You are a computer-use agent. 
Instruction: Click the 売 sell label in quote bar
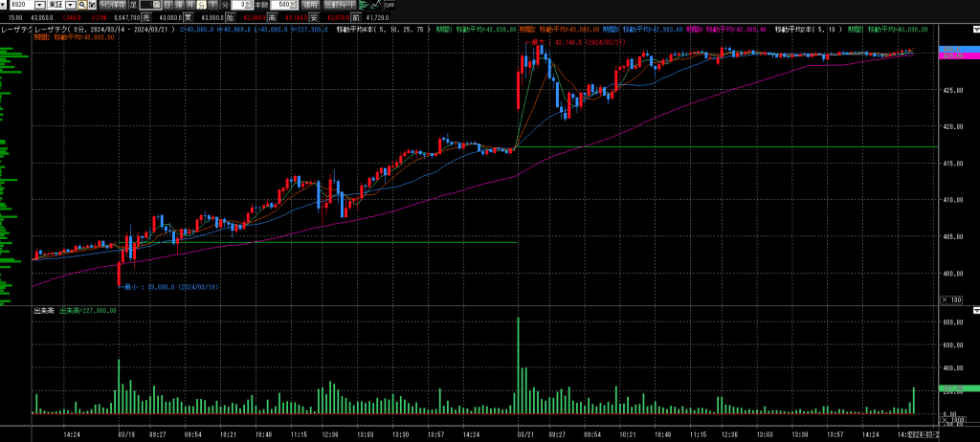pyautogui.click(x=146, y=17)
